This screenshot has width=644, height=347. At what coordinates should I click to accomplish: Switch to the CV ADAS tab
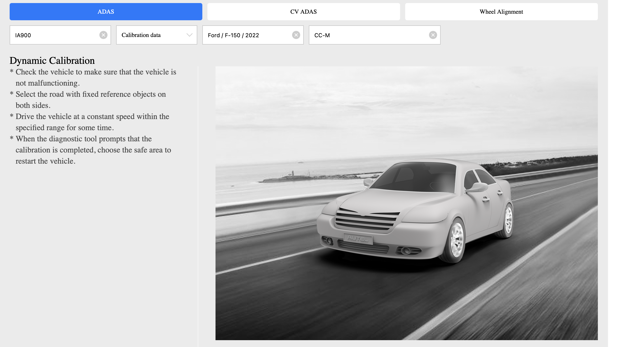pyautogui.click(x=304, y=12)
